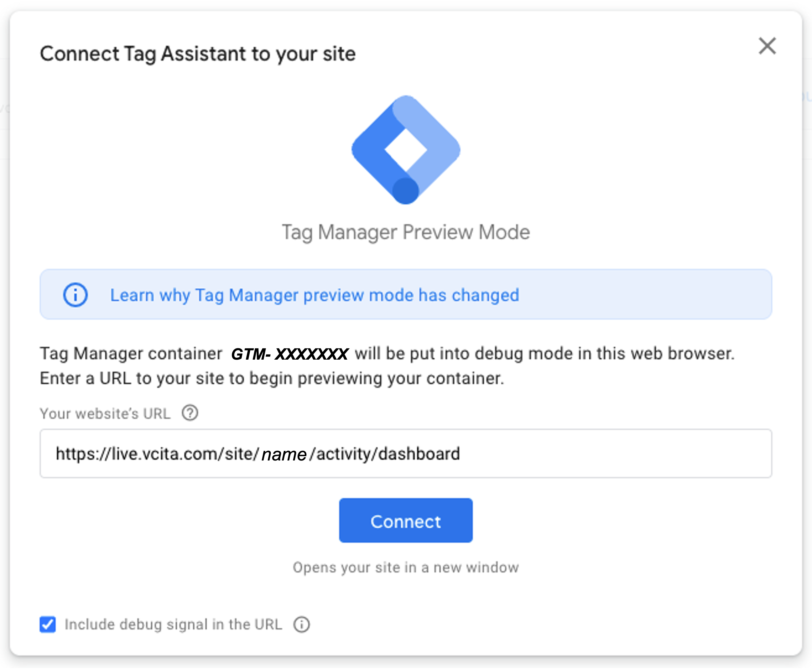Click the Opens your site in a new window text
Image resolution: width=812 pixels, height=669 pixels.
click(406, 568)
